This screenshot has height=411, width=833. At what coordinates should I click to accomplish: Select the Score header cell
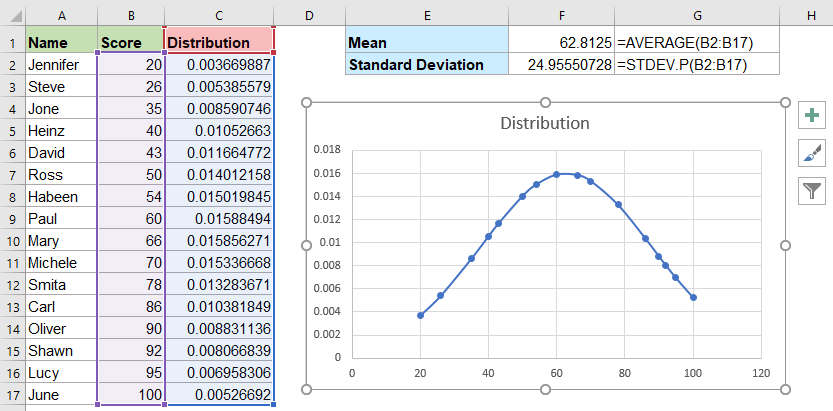(130, 43)
